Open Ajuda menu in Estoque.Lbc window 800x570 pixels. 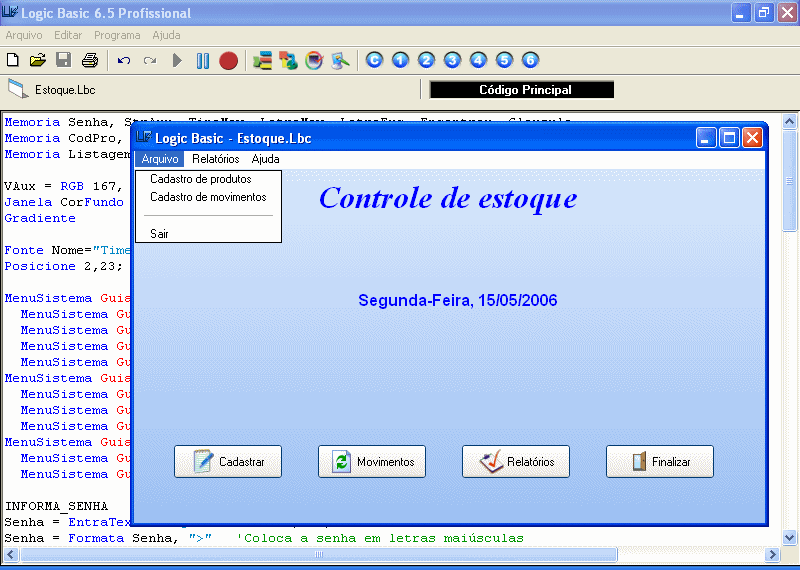pos(265,159)
